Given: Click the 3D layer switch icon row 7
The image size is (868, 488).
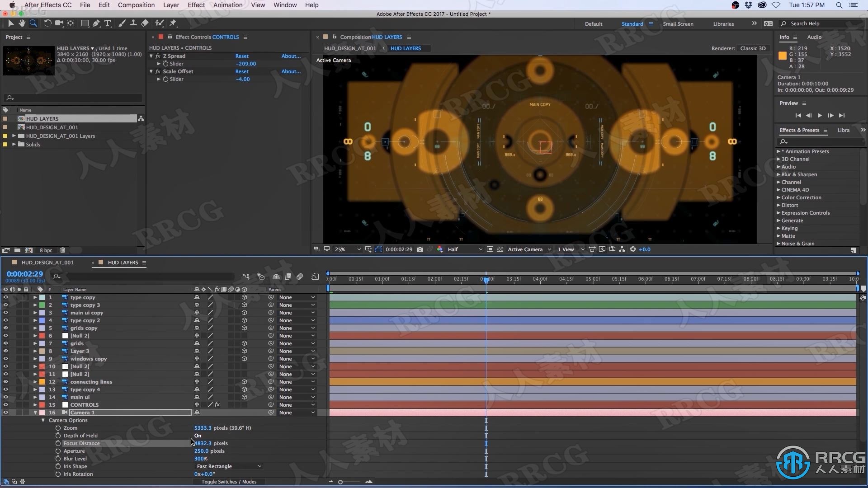Looking at the screenshot, I should click(245, 343).
